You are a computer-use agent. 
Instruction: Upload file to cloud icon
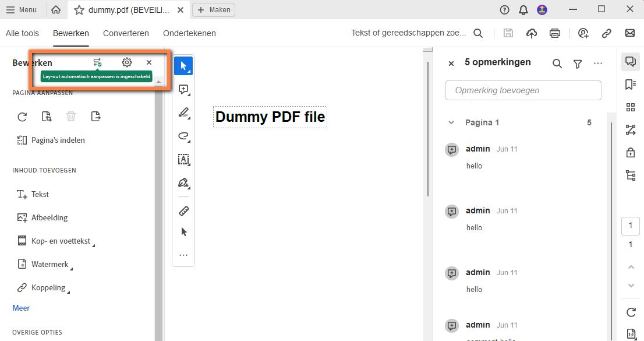click(x=532, y=33)
